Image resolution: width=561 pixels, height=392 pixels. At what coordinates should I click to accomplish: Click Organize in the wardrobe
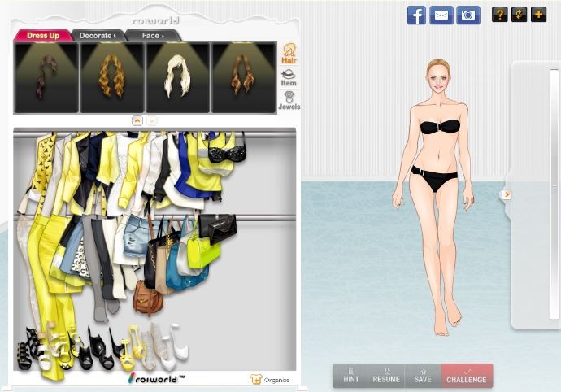pyautogui.click(x=269, y=379)
